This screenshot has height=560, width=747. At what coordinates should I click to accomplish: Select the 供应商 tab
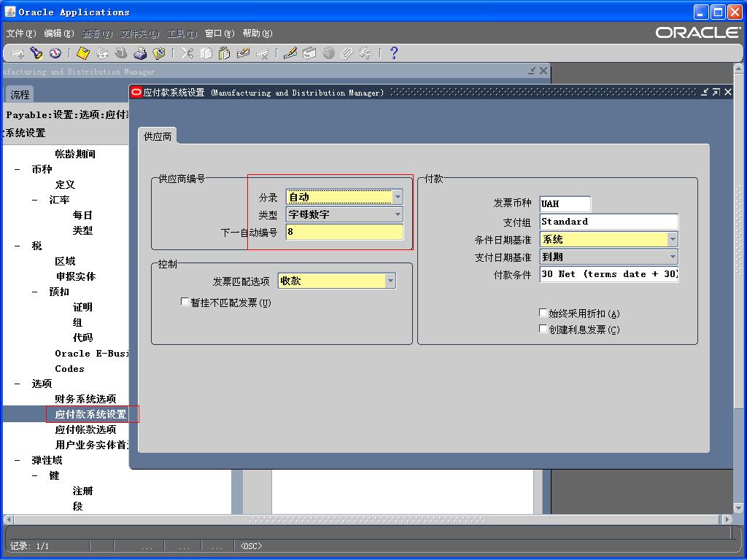pos(158,136)
